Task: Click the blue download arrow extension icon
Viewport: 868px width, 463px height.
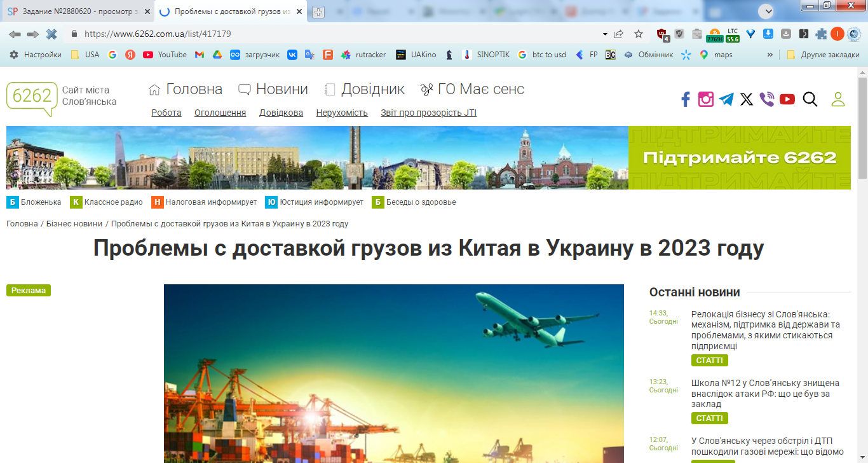Action: pos(768,34)
